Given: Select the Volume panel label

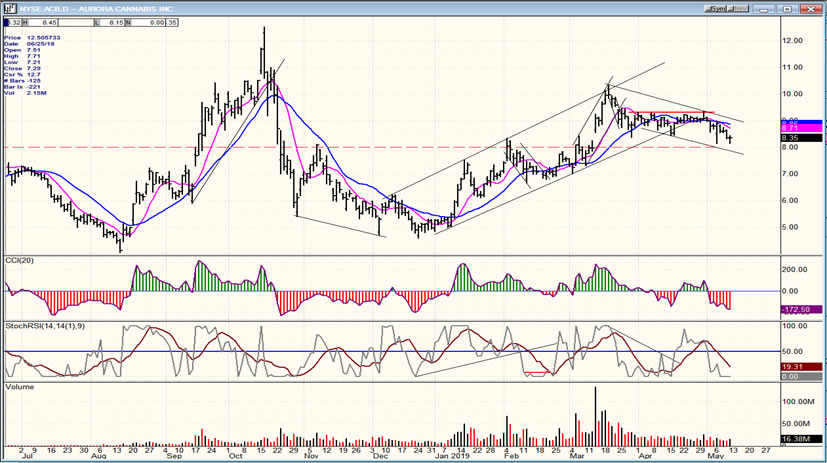Looking at the screenshot, I should pos(20,386).
